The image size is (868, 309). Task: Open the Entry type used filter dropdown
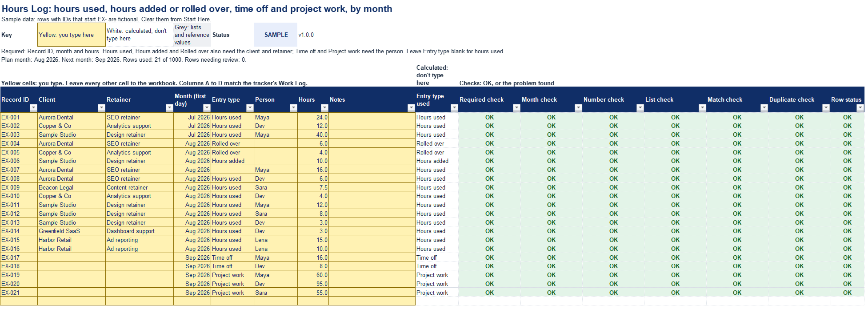coord(454,108)
